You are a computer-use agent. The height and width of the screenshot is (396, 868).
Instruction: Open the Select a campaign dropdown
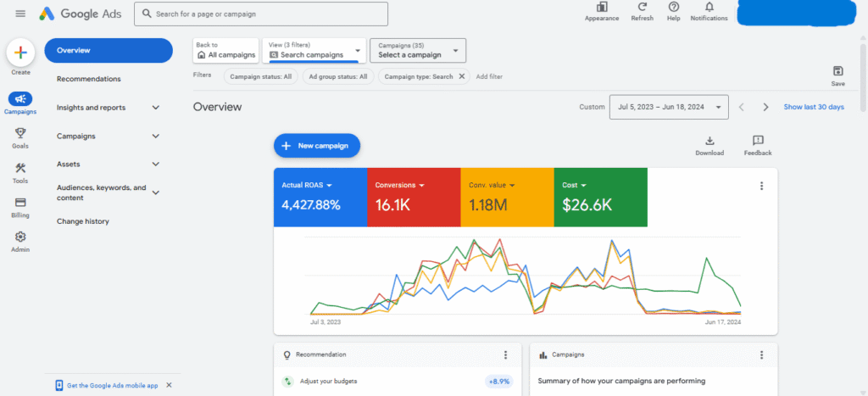pos(418,50)
